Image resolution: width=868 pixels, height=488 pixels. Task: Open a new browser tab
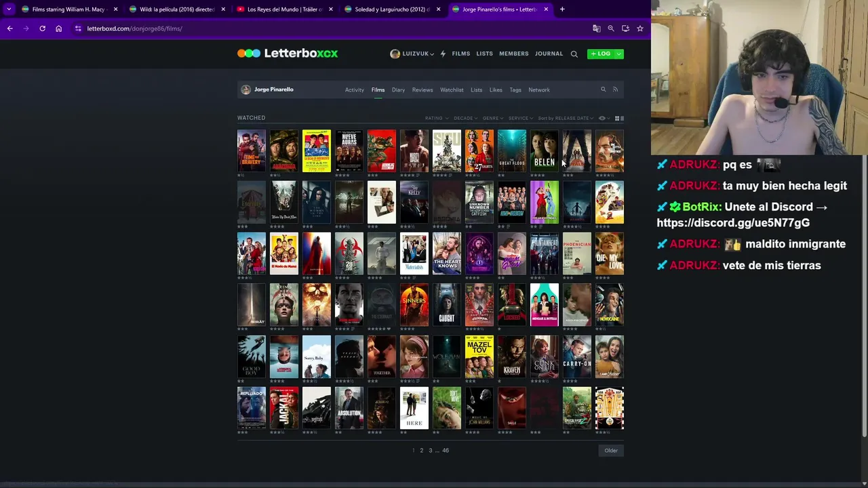tap(562, 9)
